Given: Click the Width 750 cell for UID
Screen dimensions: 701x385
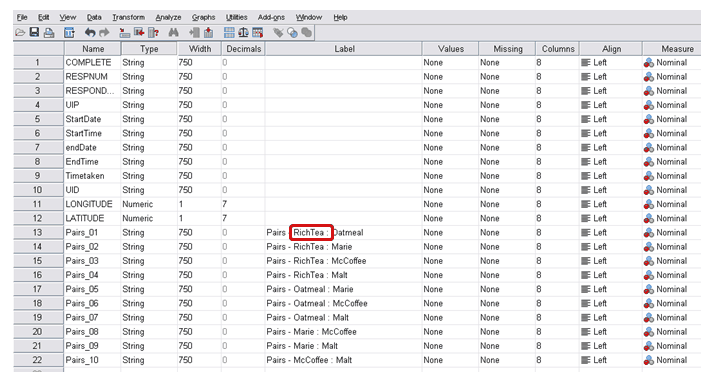Looking at the screenshot, I should point(199,190).
